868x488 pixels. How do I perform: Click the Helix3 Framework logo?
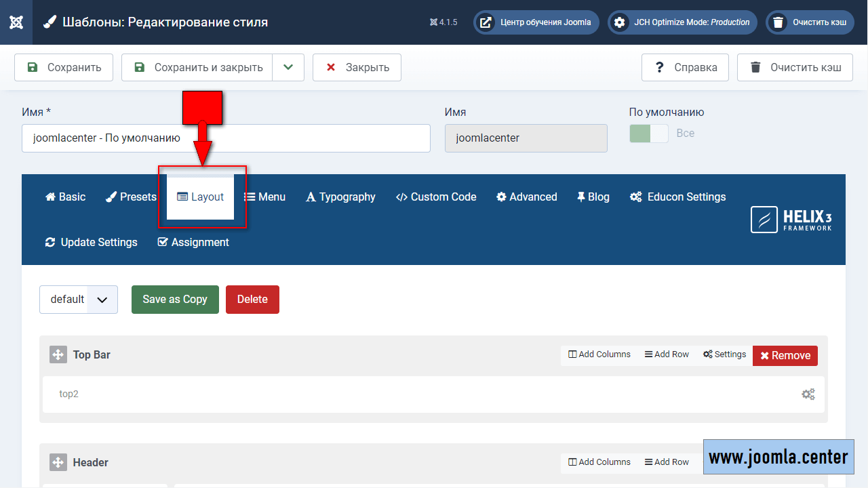[x=791, y=220]
